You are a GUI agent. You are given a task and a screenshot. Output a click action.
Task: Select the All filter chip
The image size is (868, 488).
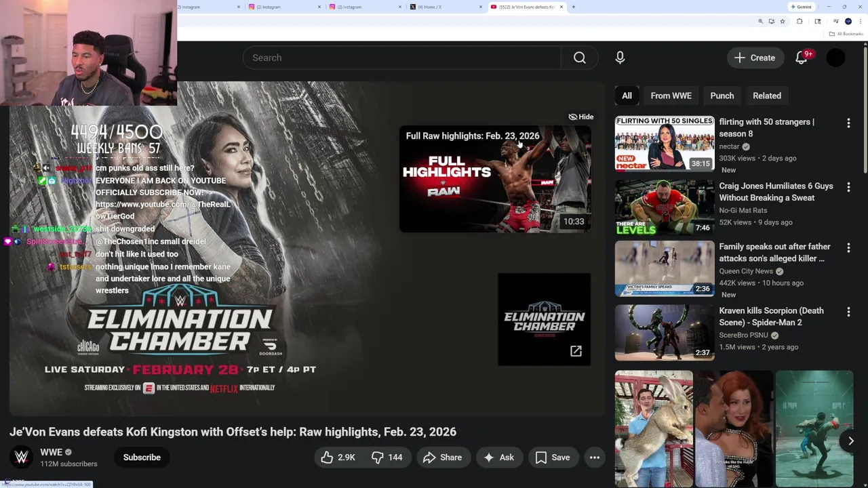(x=627, y=96)
